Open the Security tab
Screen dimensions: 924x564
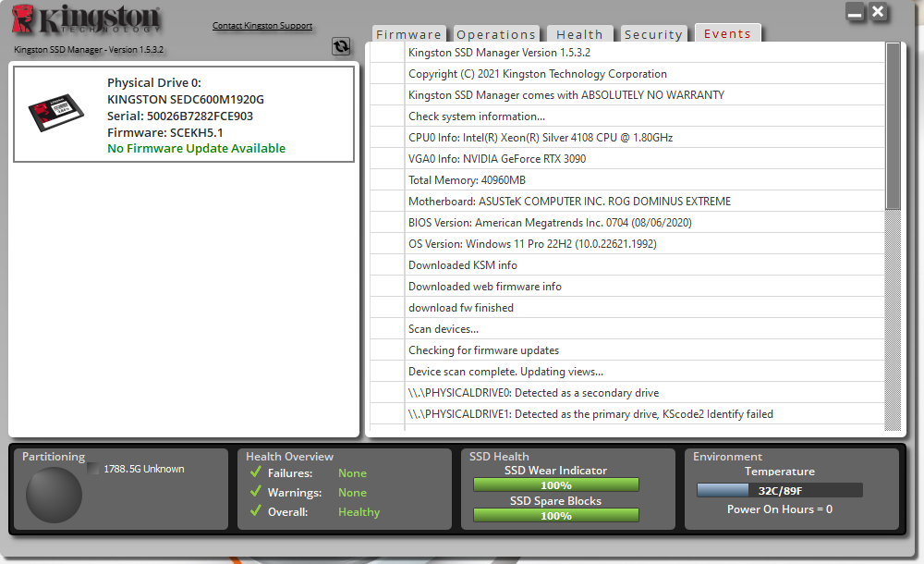[653, 34]
